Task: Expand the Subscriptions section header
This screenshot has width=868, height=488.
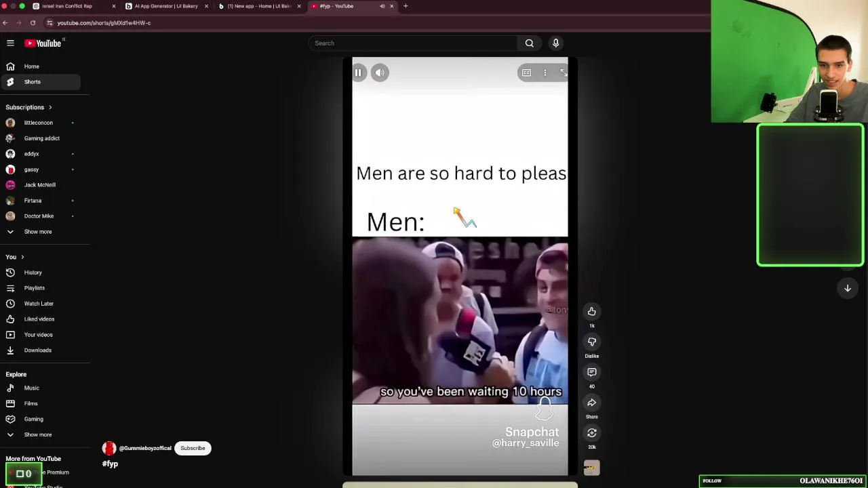Action: point(28,107)
